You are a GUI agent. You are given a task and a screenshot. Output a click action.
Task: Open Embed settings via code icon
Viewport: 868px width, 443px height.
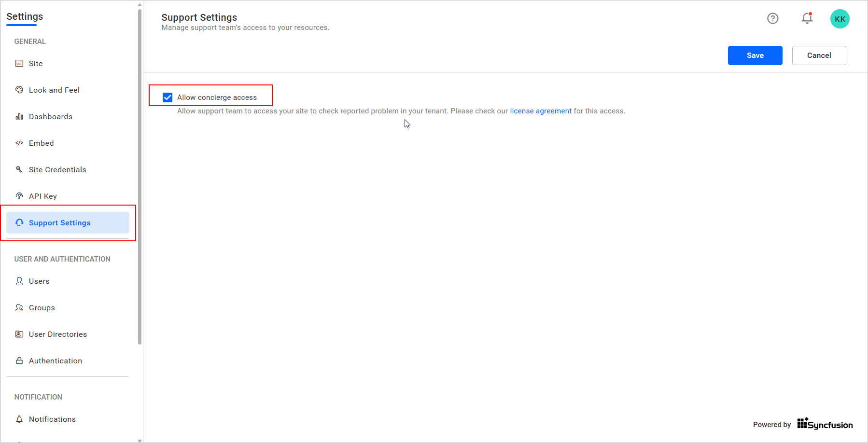[19, 143]
